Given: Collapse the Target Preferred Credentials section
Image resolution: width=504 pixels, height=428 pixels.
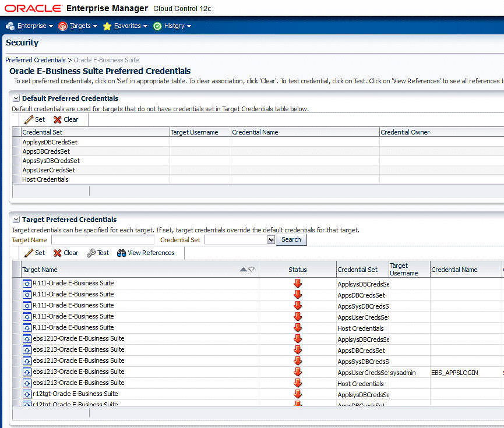Looking at the screenshot, I should point(16,220).
